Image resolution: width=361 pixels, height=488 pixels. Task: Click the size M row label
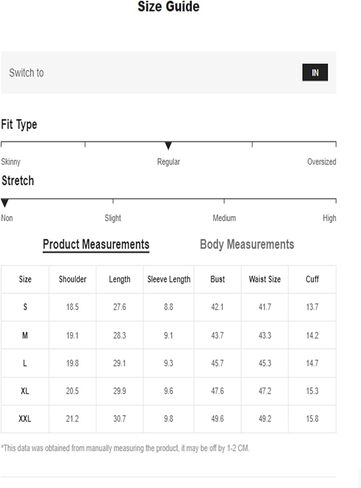coord(25,335)
